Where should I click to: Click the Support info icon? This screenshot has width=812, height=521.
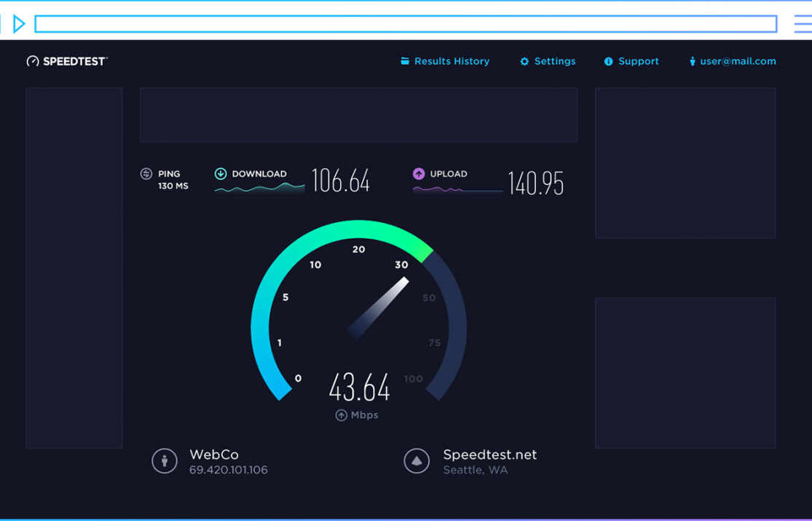pyautogui.click(x=608, y=62)
